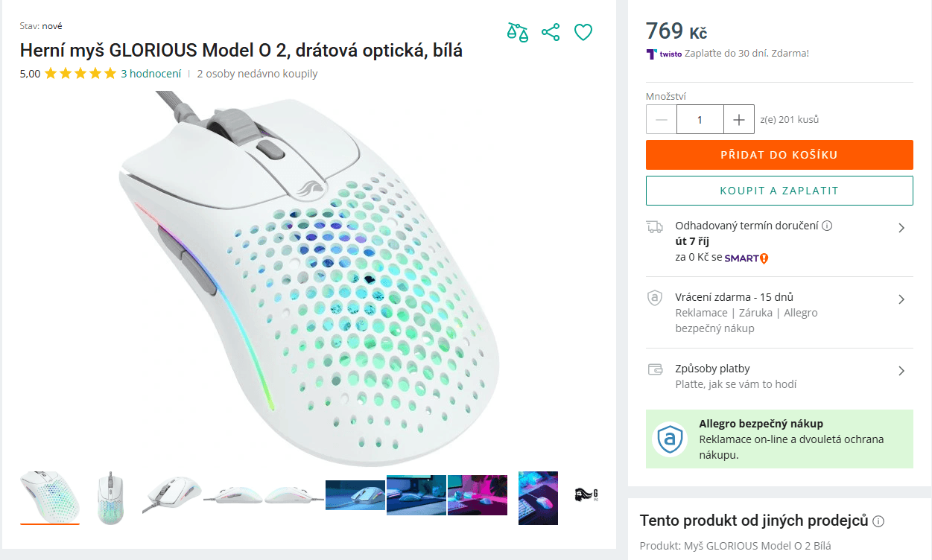Expand Způsoby platby payment options
Viewport: 932px width, 560px height.
coord(779,376)
